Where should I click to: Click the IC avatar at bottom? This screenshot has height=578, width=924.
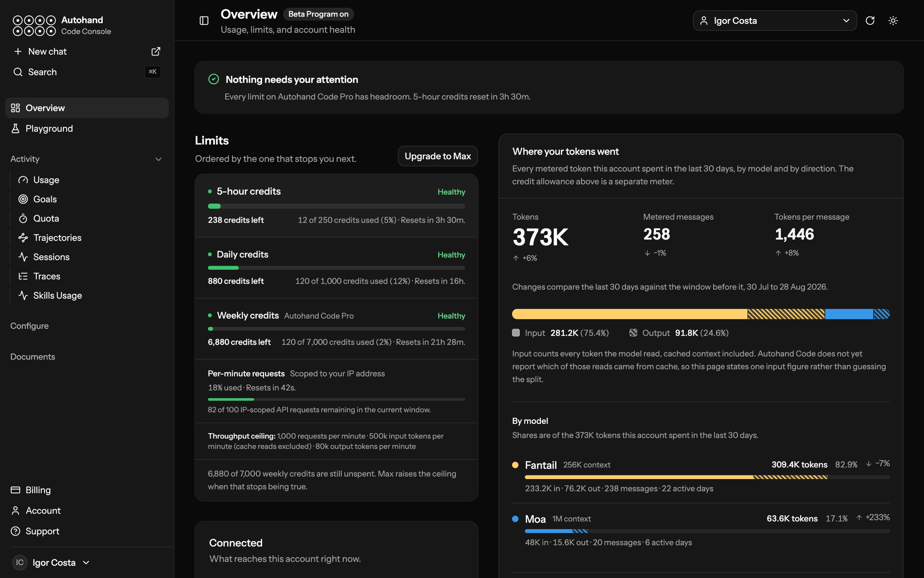coord(20,563)
